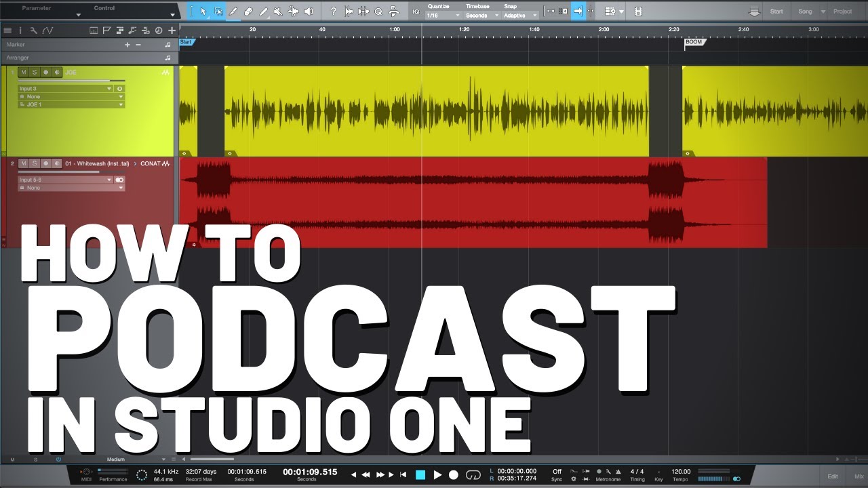Select the Bend tool

293,12
